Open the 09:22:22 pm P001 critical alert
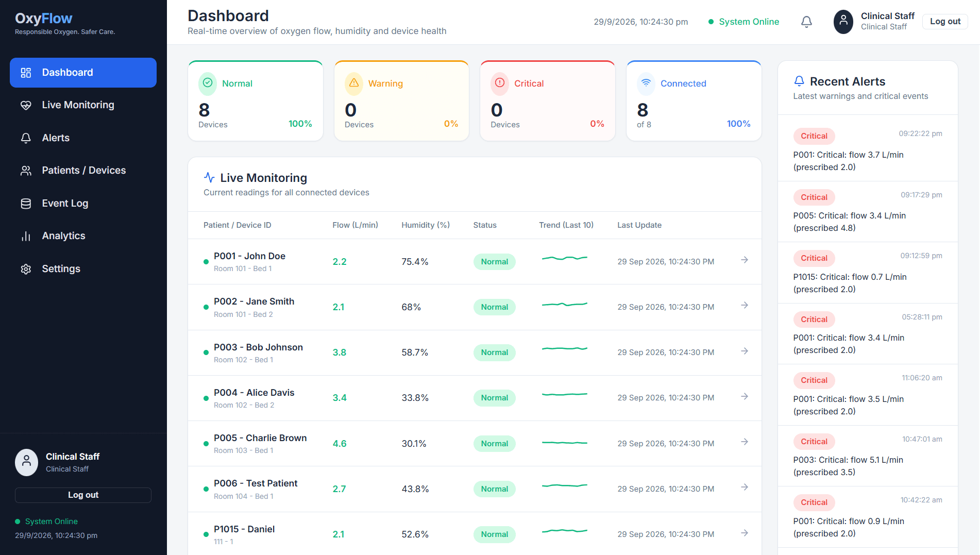980x555 pixels. [868, 150]
